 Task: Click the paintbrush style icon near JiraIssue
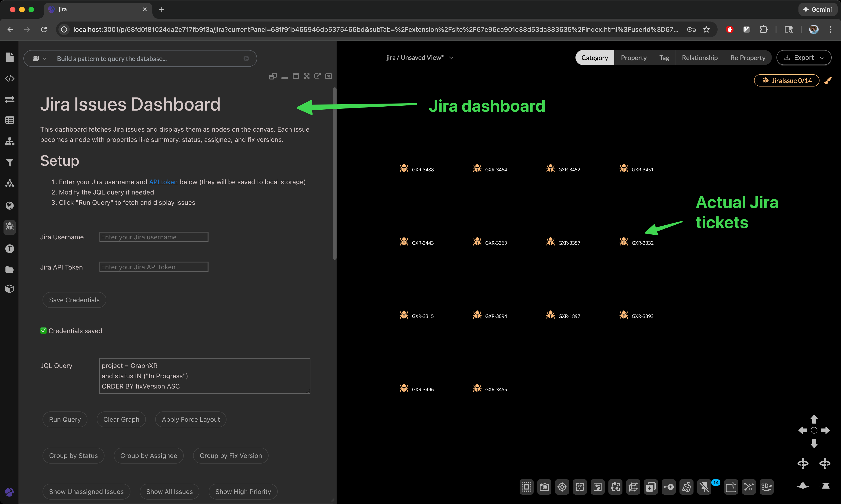click(x=828, y=80)
